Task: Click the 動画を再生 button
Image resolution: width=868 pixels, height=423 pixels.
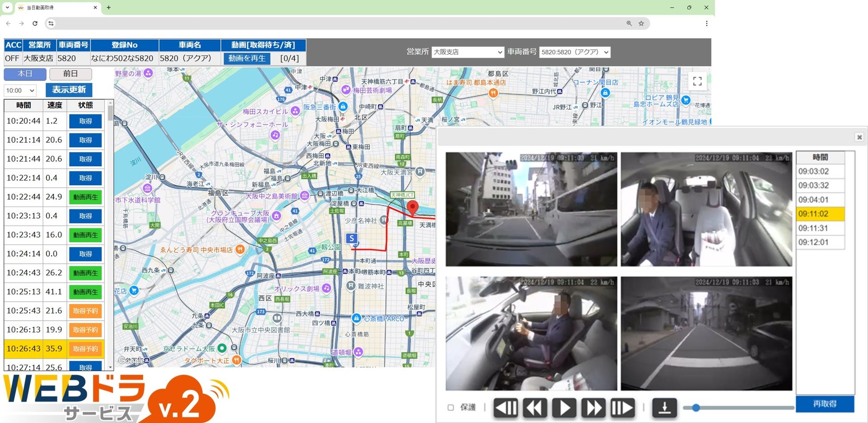Action: 247,58
